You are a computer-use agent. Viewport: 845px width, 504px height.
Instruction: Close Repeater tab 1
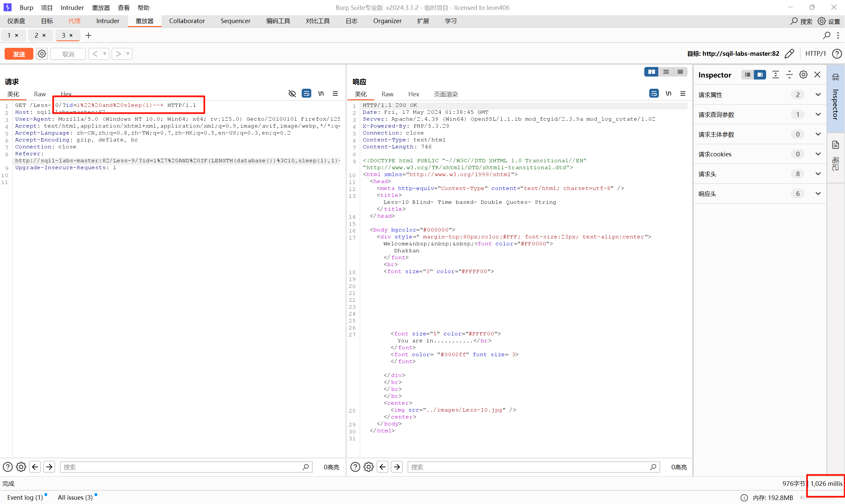pos(17,35)
